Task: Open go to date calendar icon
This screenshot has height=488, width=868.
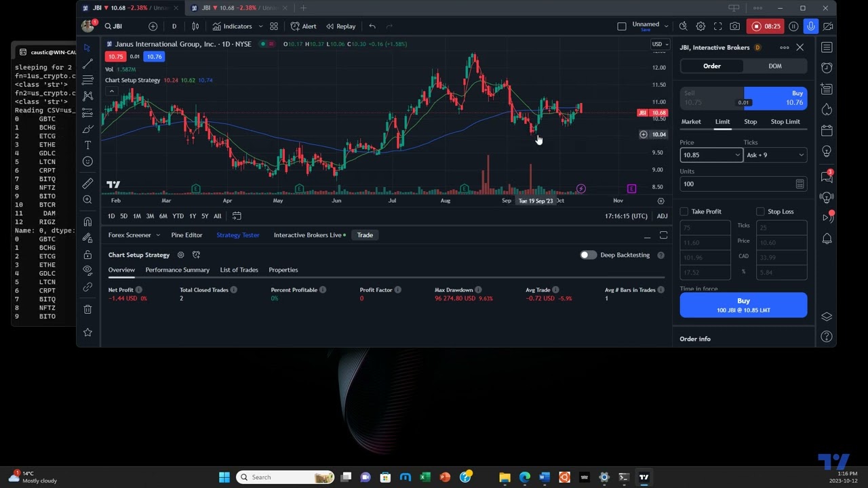Action: (237, 216)
